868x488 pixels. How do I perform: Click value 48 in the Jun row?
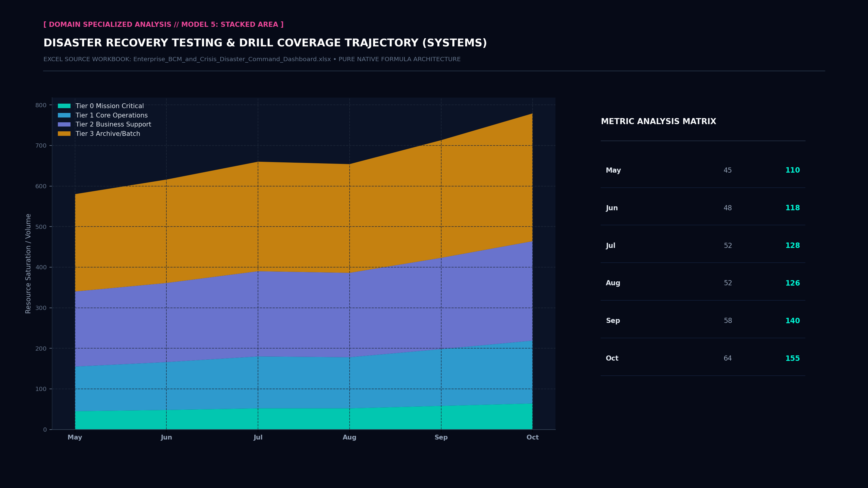pyautogui.click(x=728, y=208)
